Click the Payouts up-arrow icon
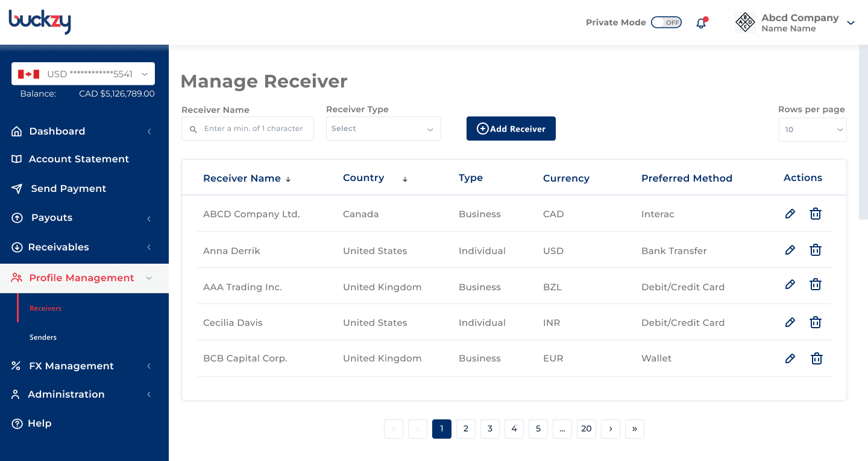Screen dimensions: 868x461 (17, 218)
